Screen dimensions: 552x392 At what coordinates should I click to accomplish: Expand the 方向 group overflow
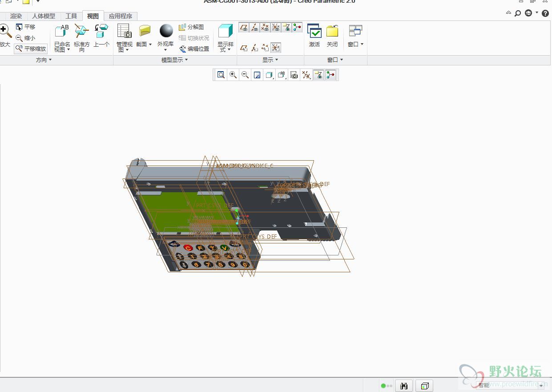click(44, 60)
